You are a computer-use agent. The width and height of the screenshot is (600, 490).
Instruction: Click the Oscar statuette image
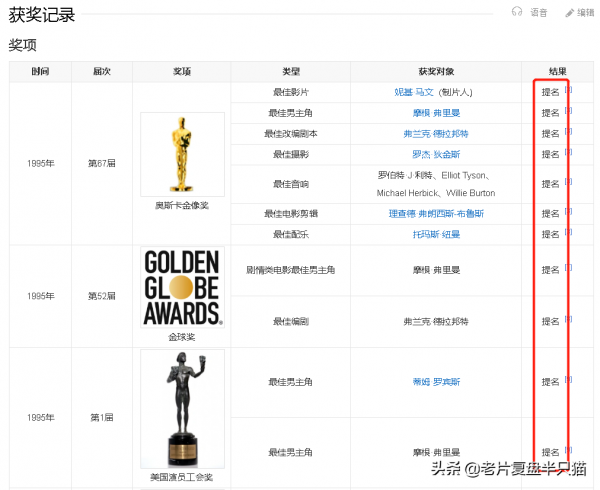[182, 154]
